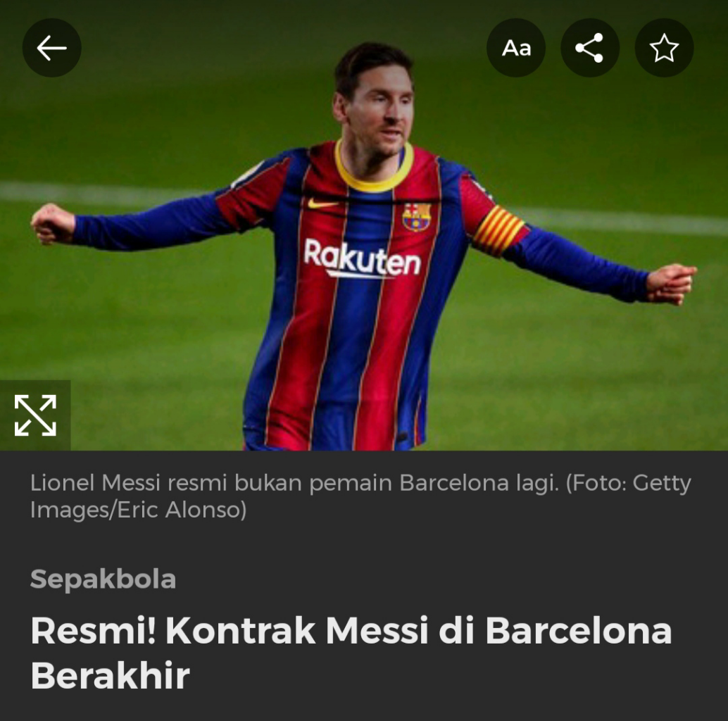Open the Messi hero photo
The height and width of the screenshot is (721, 728).
point(364,225)
